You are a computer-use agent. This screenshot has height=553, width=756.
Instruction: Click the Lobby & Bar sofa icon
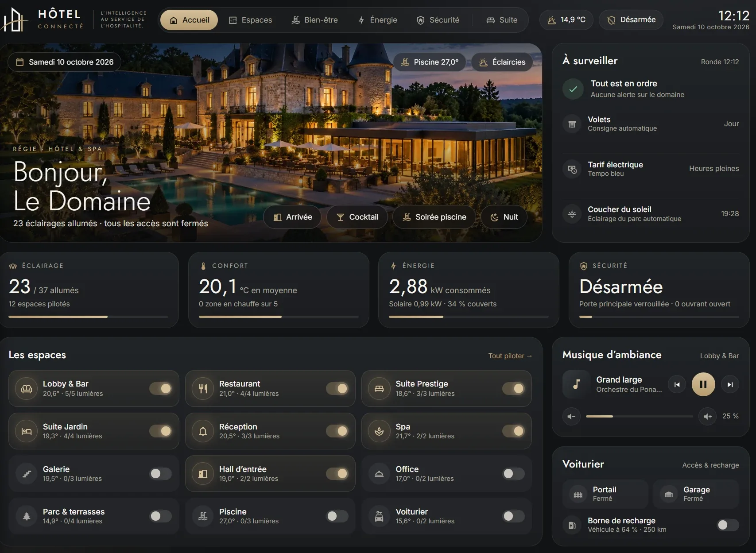[x=27, y=389]
